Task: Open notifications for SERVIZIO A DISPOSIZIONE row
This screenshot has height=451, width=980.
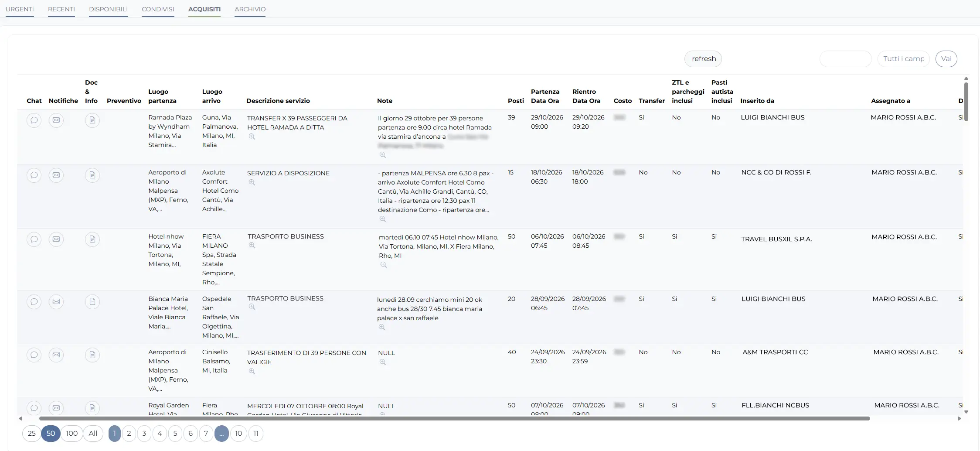Action: [56, 175]
